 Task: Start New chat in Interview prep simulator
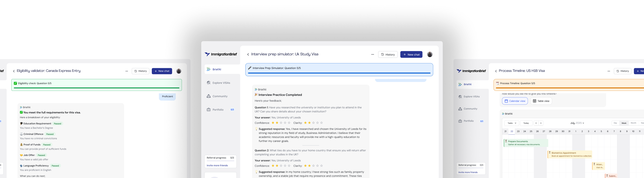pyautogui.click(x=411, y=54)
